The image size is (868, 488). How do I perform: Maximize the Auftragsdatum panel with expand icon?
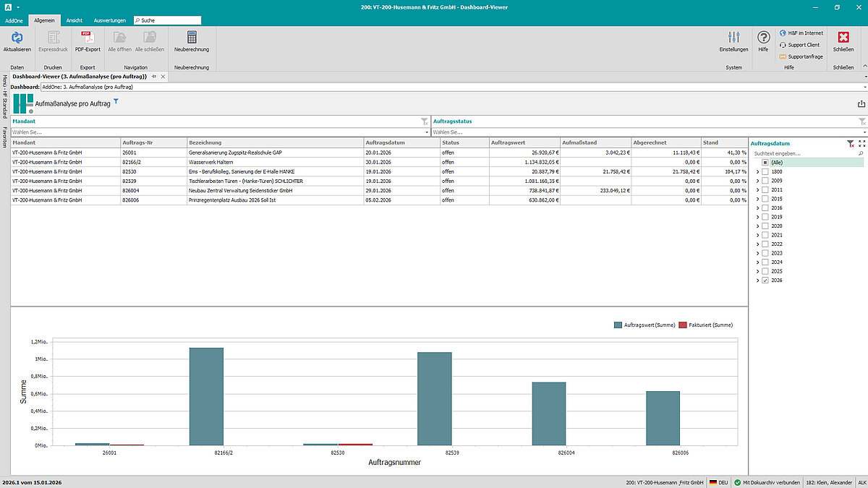pos(861,144)
